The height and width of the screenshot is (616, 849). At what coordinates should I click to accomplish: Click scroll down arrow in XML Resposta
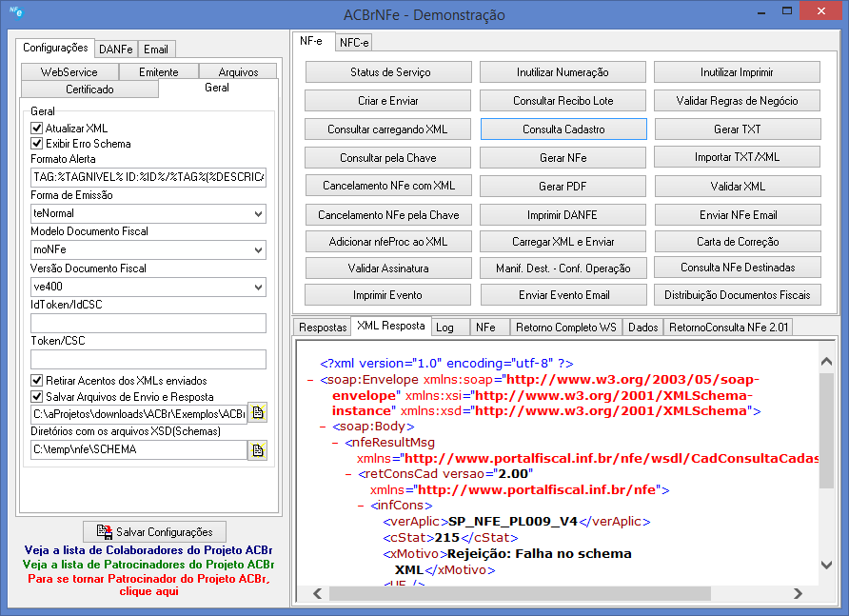tap(826, 566)
